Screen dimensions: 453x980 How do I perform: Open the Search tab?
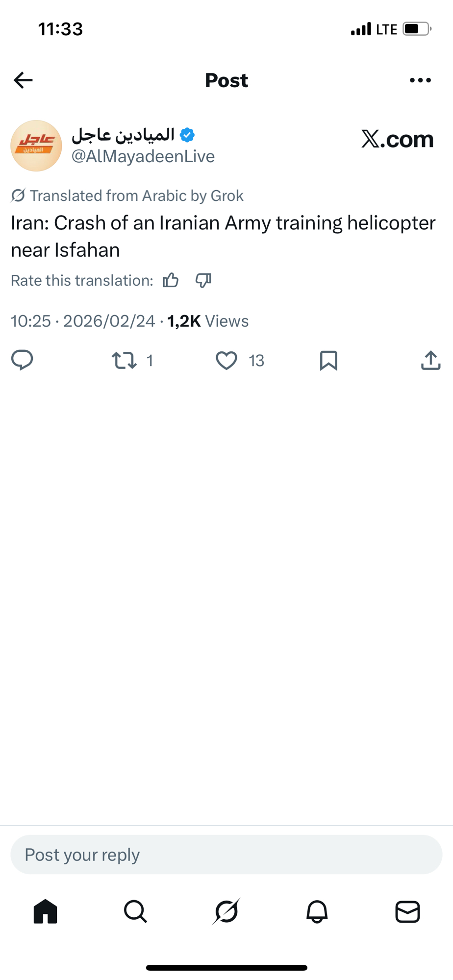click(135, 911)
